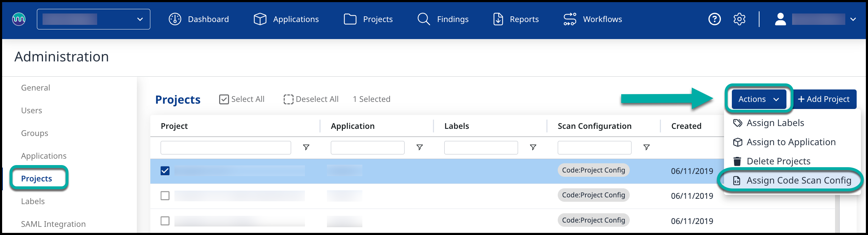Click the filter icon for Application column

tap(419, 147)
